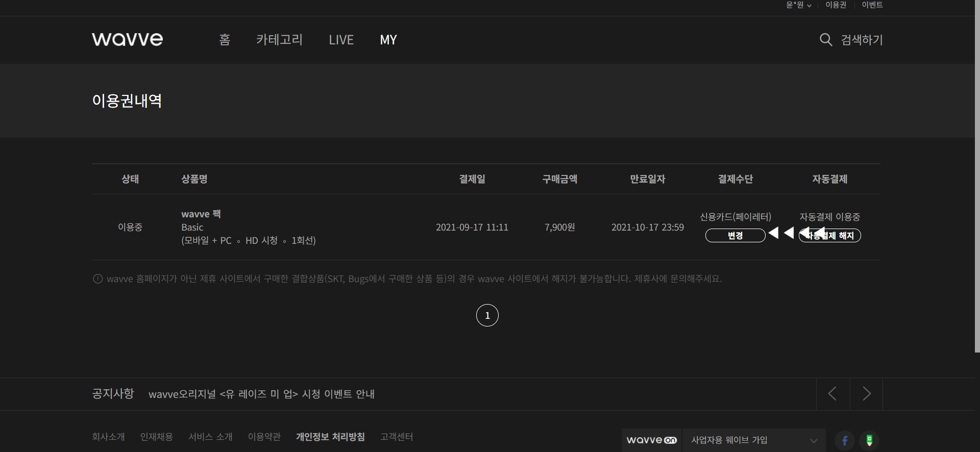Open the Facebook icon link

845,440
